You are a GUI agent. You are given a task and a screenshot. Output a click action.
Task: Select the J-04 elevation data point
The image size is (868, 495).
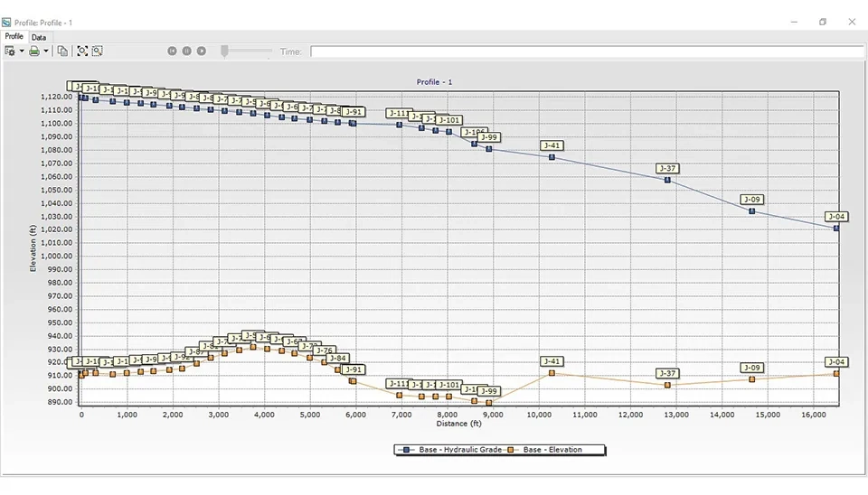pos(836,373)
